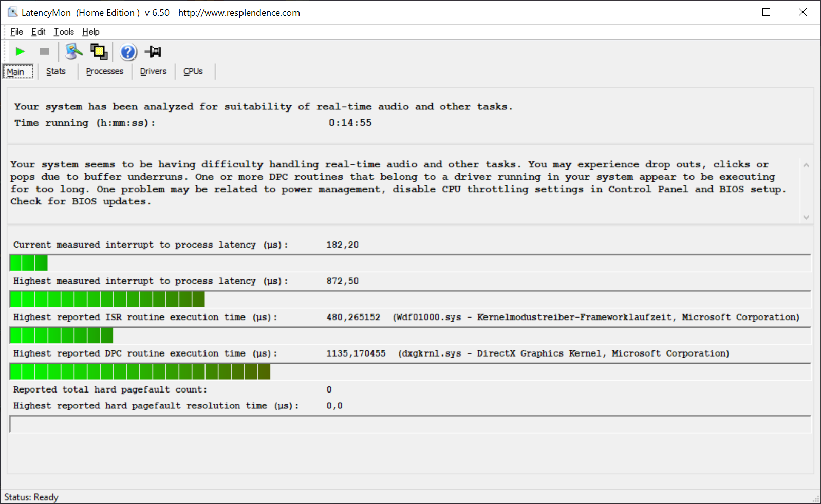Select the Main tab

click(x=18, y=71)
